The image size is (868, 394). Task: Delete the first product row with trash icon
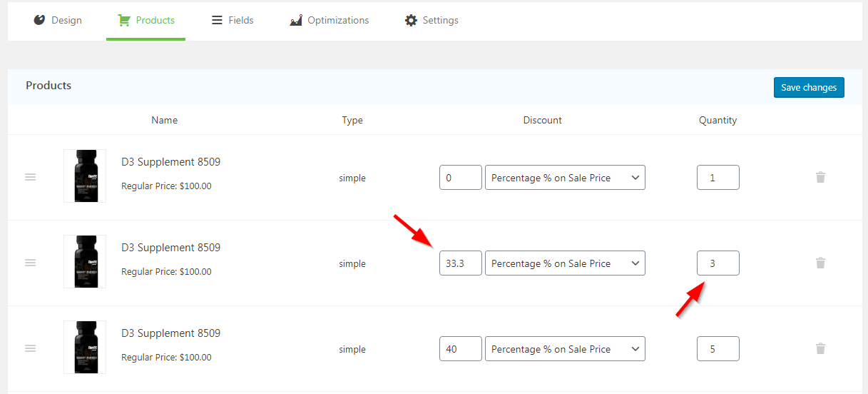point(820,177)
